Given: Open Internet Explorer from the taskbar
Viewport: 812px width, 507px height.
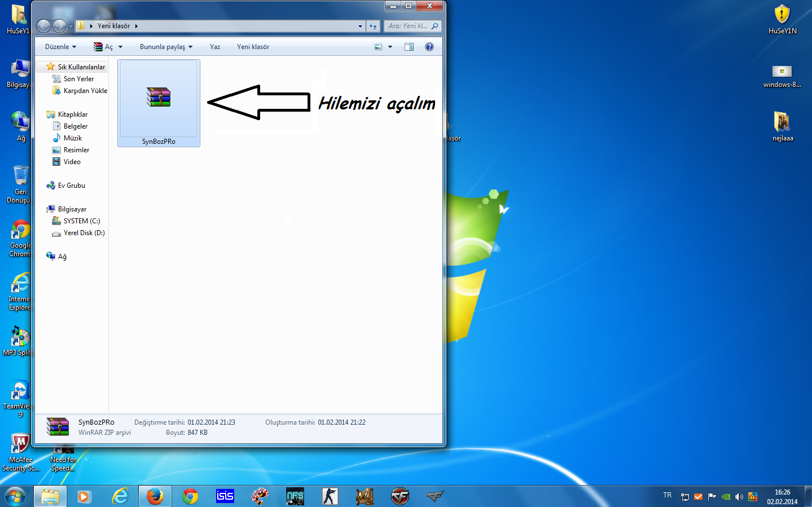Looking at the screenshot, I should (x=120, y=496).
